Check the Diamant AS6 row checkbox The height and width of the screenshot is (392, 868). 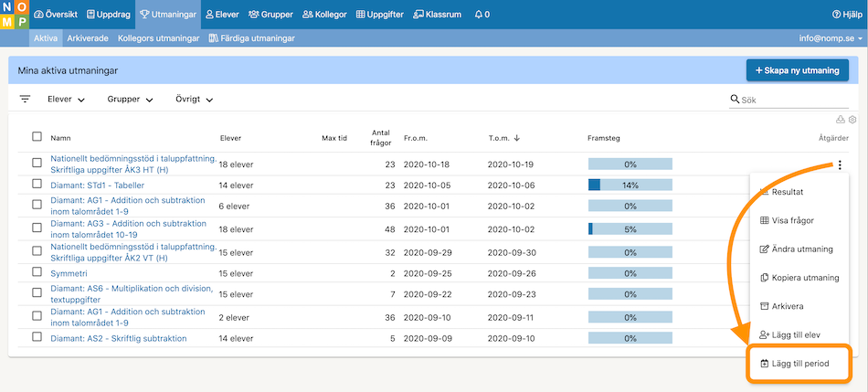click(37, 292)
